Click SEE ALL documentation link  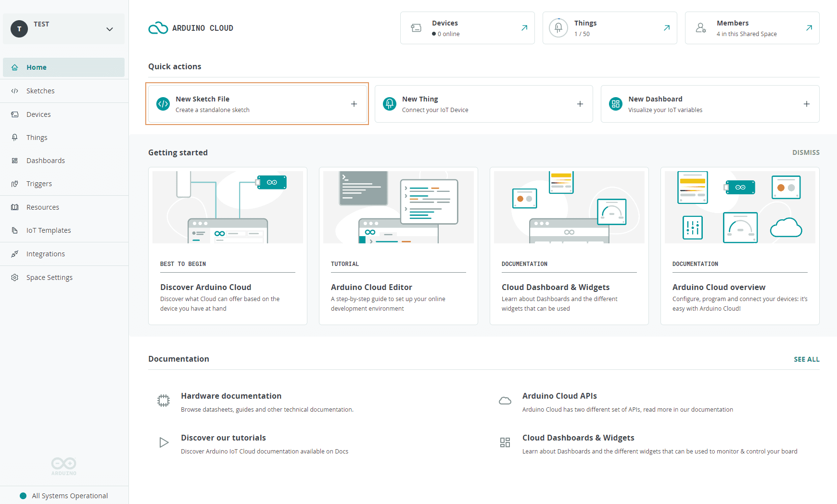806,359
